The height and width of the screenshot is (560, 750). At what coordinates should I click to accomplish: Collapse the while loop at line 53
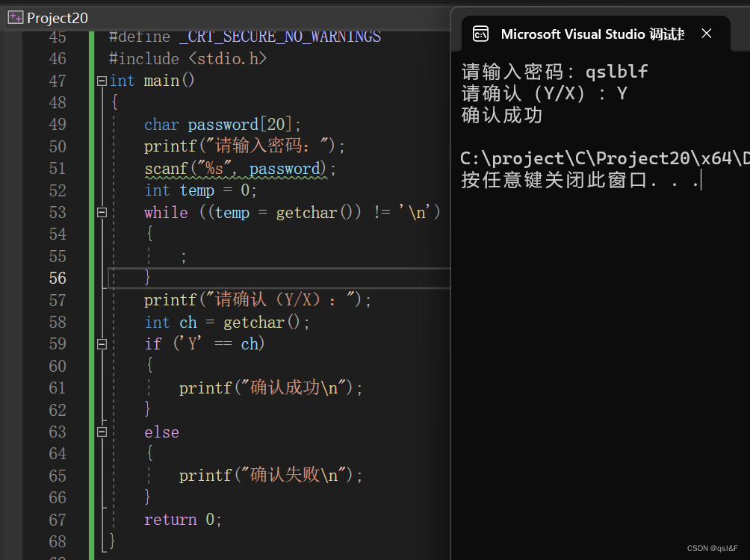102,212
